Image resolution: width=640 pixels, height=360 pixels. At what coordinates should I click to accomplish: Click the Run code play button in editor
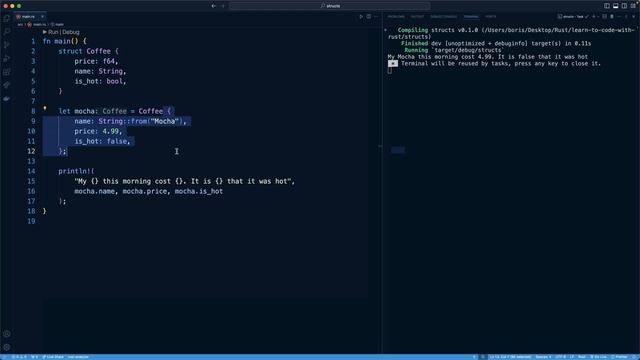click(x=361, y=17)
